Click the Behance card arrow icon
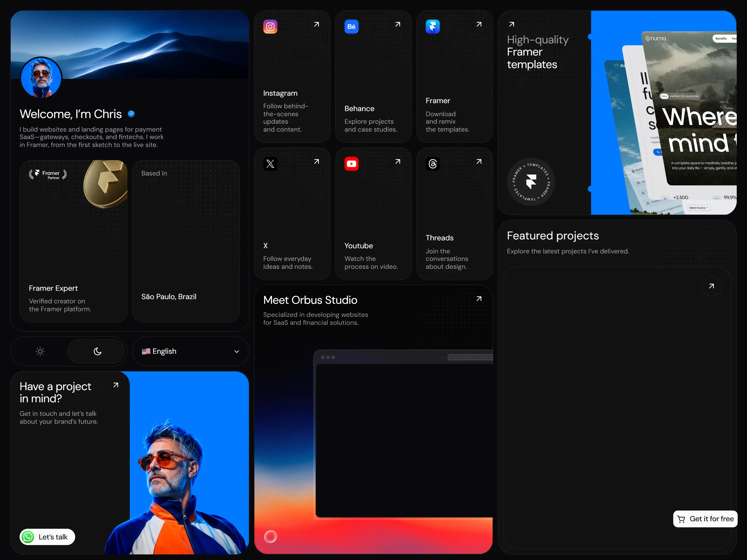This screenshot has height=560, width=747. point(398,24)
